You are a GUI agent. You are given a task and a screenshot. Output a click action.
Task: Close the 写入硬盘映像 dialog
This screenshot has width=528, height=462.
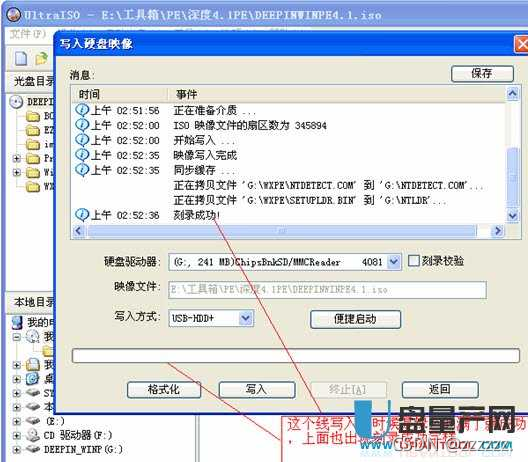pyautogui.click(x=522, y=44)
